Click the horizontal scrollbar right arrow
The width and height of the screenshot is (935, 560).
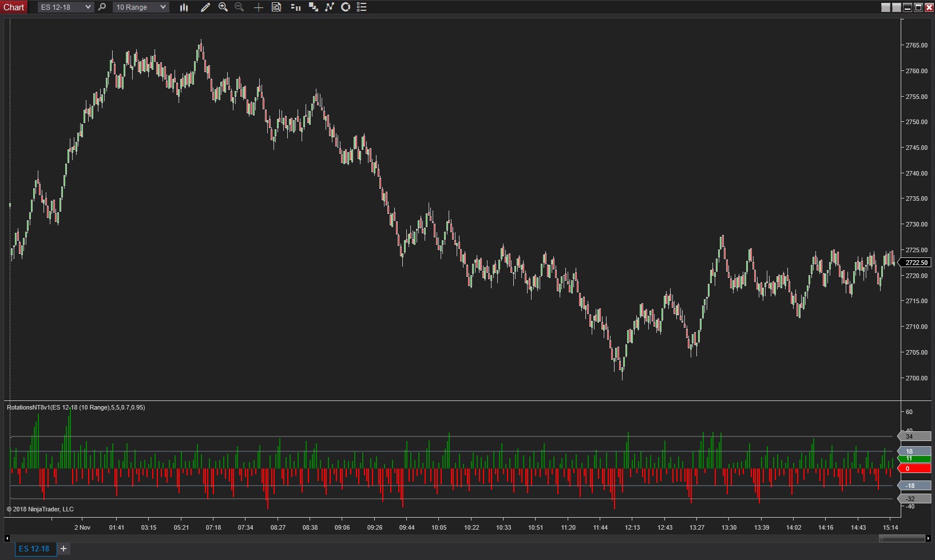click(x=929, y=538)
